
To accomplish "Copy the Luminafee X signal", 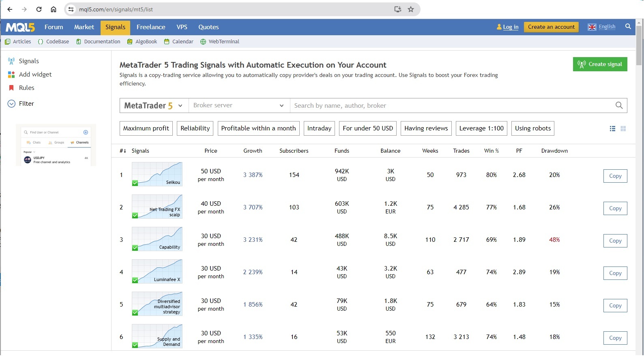I will pos(615,273).
